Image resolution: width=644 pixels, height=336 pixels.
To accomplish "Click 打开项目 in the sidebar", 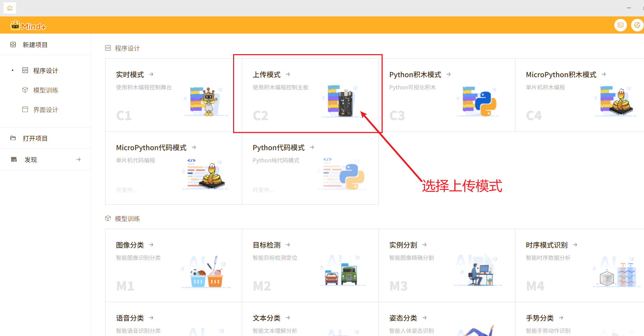I will [x=35, y=138].
